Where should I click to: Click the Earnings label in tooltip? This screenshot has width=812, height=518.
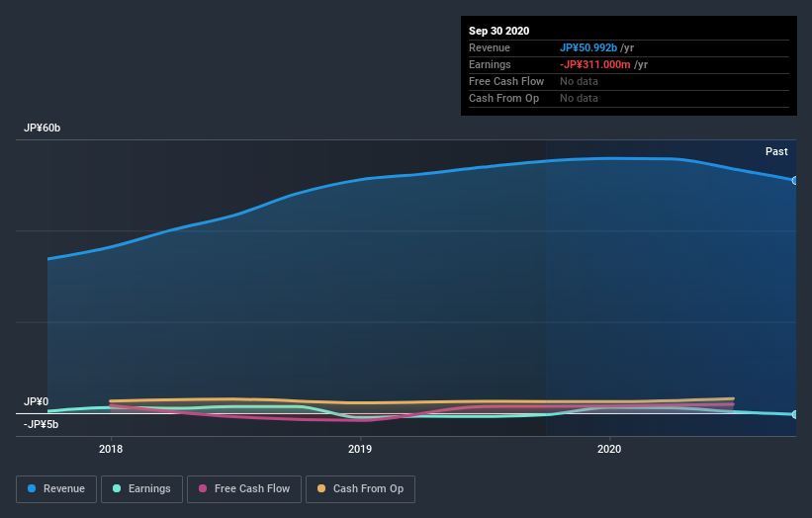(x=490, y=64)
